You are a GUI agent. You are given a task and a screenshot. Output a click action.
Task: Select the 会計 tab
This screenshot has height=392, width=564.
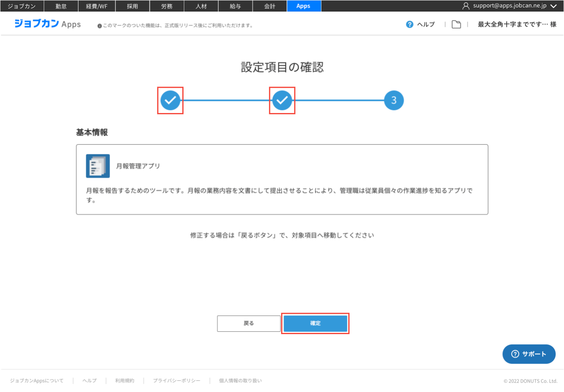[x=270, y=6]
